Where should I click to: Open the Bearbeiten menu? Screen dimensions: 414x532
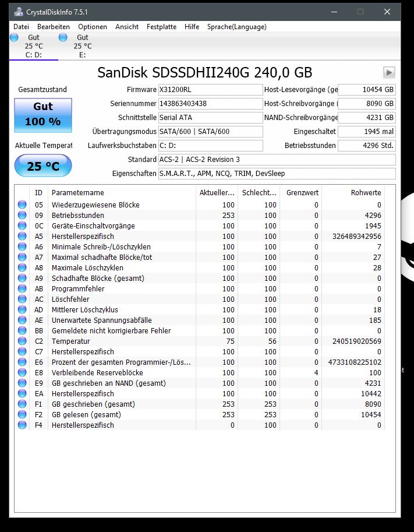[x=54, y=27]
